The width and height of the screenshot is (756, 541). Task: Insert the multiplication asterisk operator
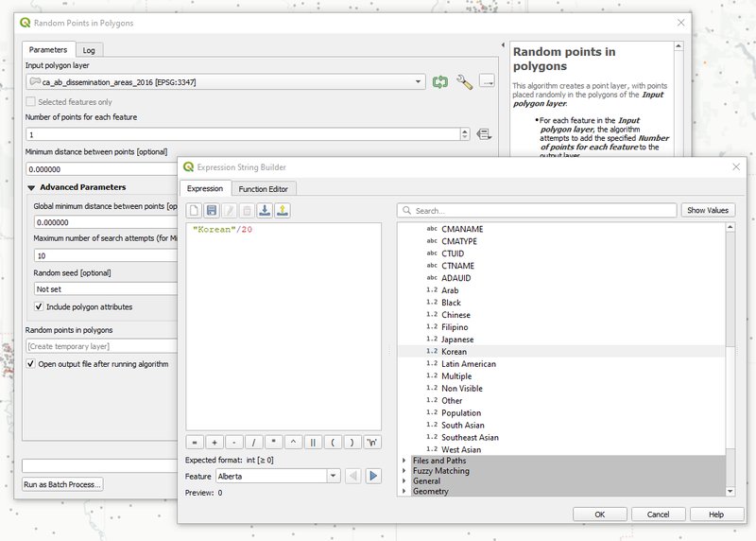[x=273, y=442]
